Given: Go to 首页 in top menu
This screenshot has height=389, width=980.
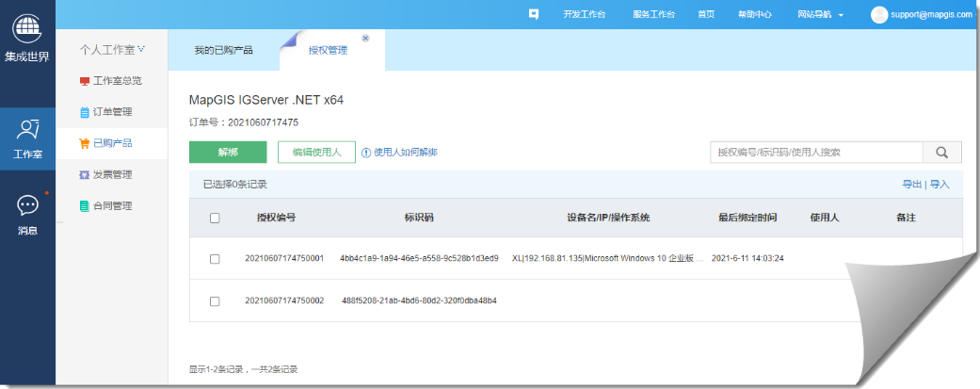Looking at the screenshot, I should click(706, 14).
